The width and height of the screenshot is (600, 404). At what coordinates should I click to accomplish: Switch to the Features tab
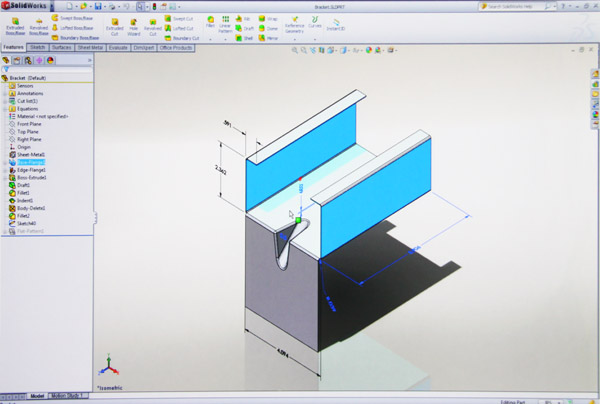point(14,47)
